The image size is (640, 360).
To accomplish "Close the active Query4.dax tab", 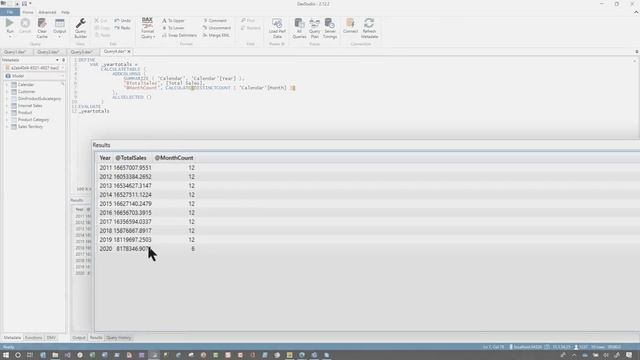I will tap(129, 51).
